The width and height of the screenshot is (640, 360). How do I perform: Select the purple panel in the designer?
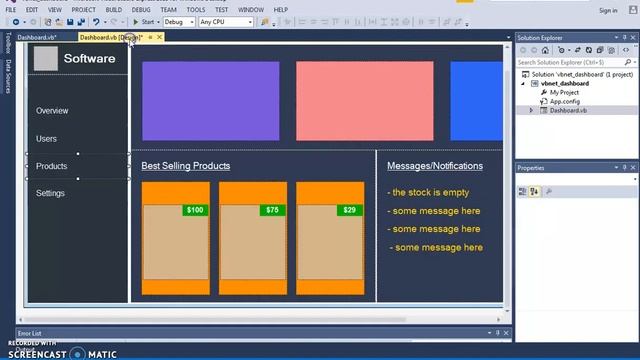click(x=211, y=101)
